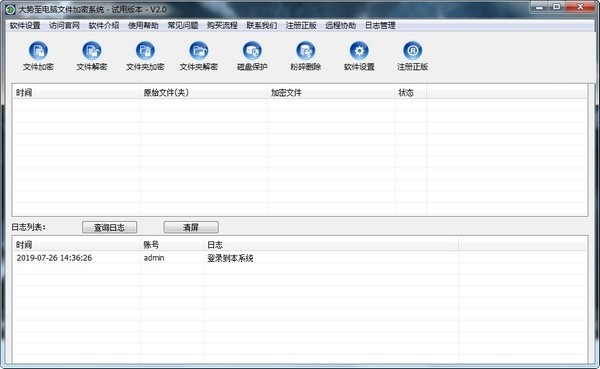The image size is (600, 369).
Task: Click the 清屏 clear screen button
Action: tap(191, 227)
